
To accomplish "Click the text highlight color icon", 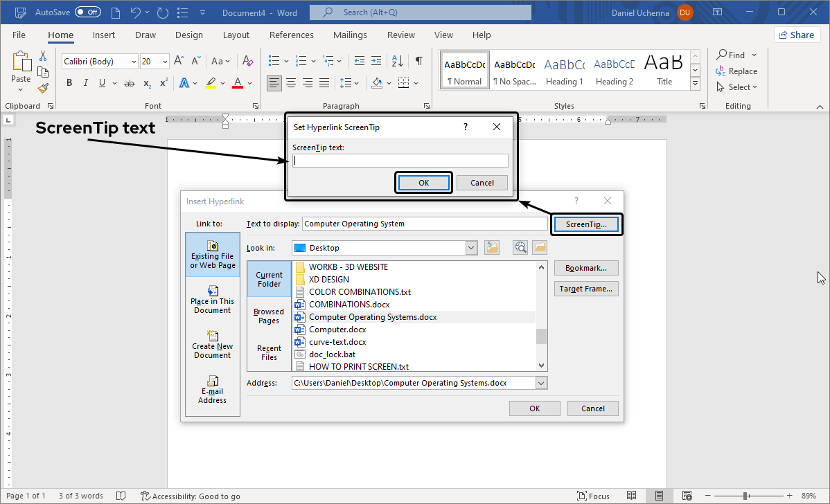I will [x=210, y=83].
